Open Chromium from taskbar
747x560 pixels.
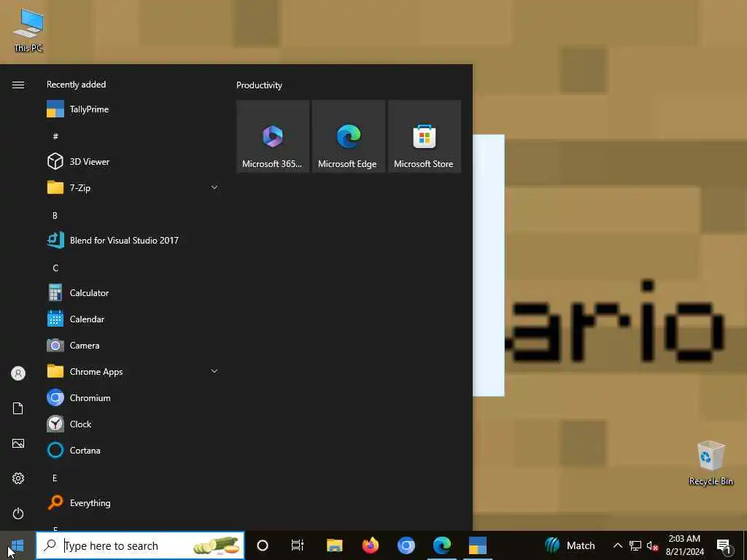tap(406, 545)
